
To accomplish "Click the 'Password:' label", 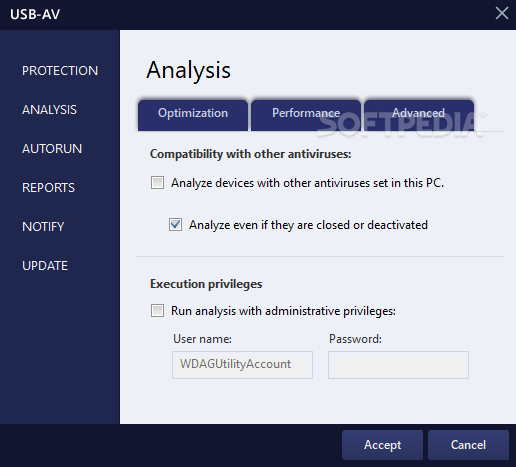I will click(x=355, y=339).
